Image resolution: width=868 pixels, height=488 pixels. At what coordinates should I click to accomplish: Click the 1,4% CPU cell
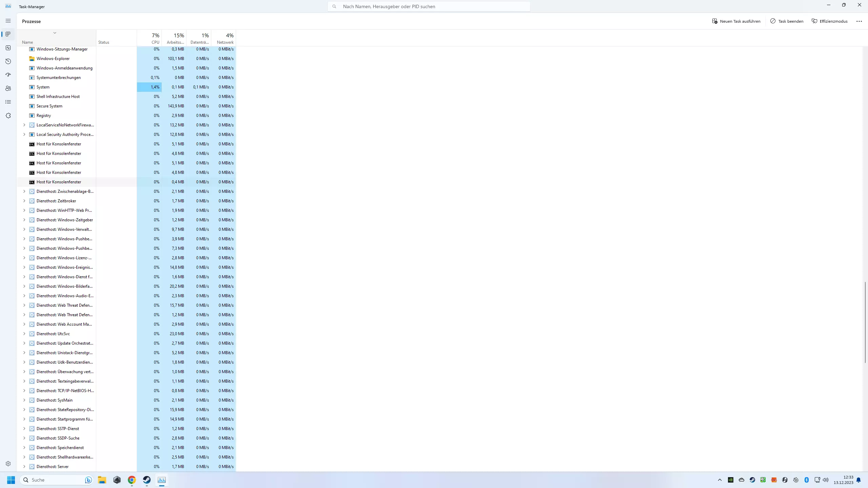point(149,87)
